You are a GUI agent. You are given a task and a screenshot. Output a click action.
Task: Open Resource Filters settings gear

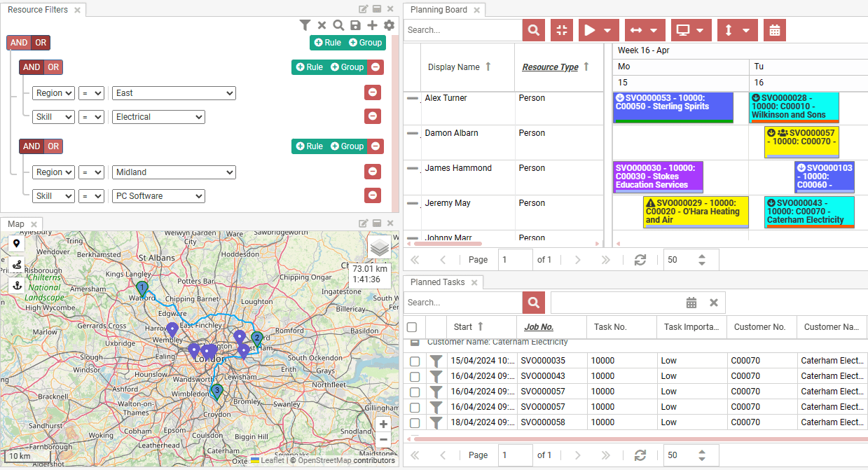(389, 25)
